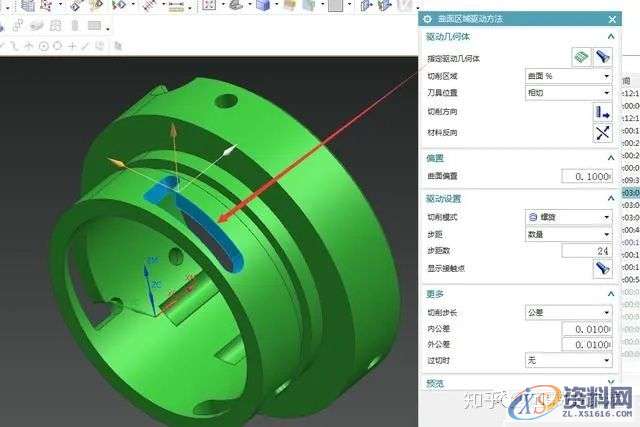Collapse the 更多 section

pyautogui.click(x=610, y=294)
